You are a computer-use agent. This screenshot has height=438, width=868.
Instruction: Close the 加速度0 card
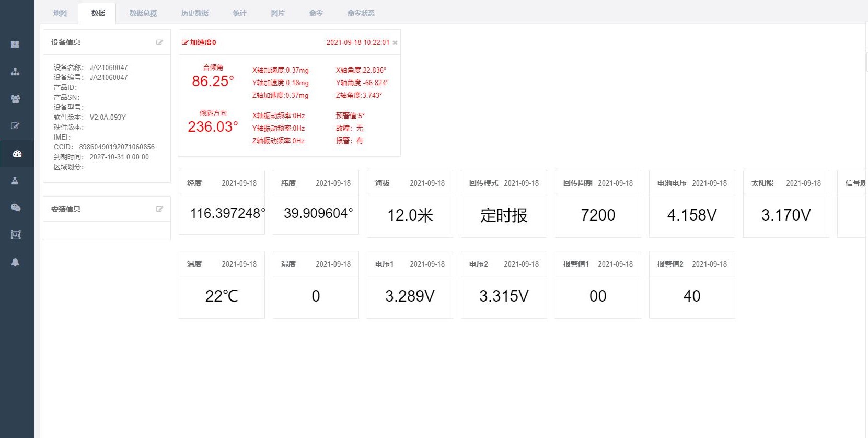[x=395, y=43]
